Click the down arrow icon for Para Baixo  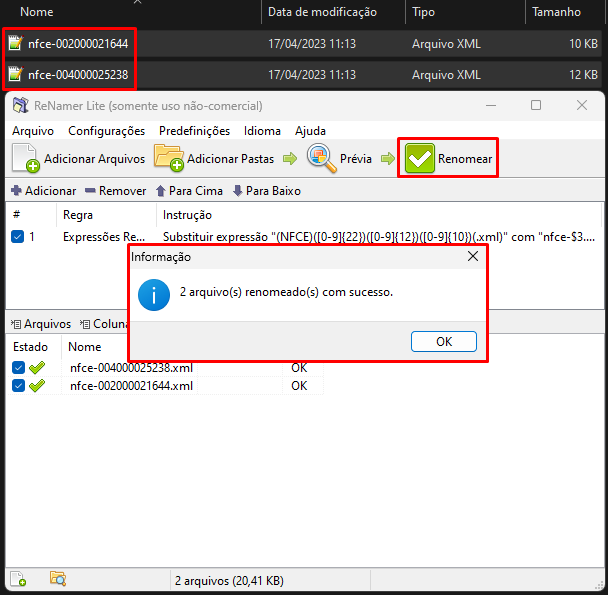click(238, 190)
